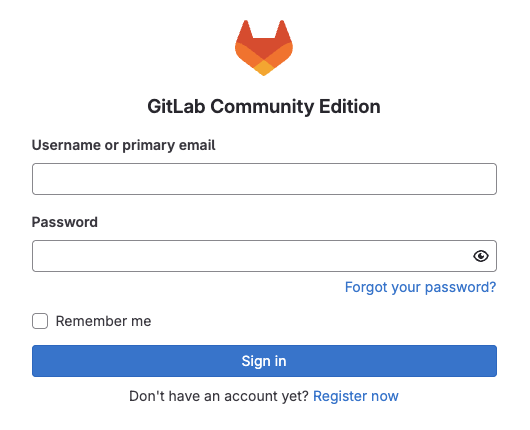Click the "Username or primary email" label
Image resolution: width=530 pixels, height=430 pixels.
(123, 145)
